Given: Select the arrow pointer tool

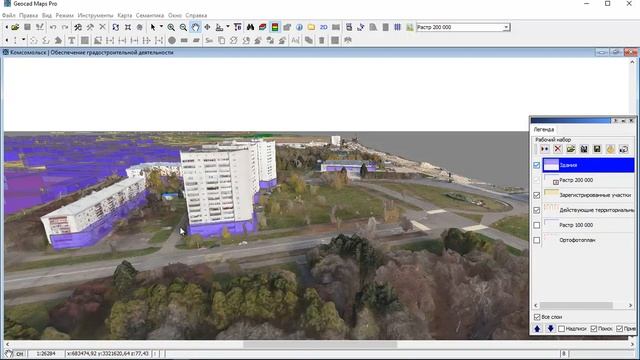Looking at the screenshot, I should point(153,27).
